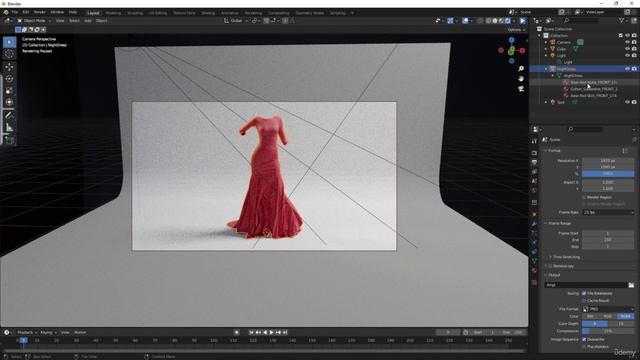Toggle Light object visibility eye
Viewport: 640px width, 360px height.
pyautogui.click(x=627, y=55)
